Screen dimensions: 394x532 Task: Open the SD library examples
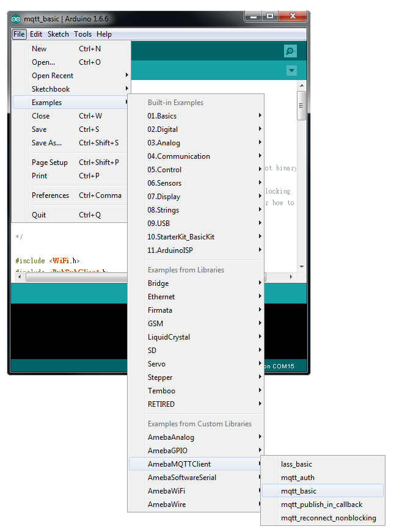click(196, 351)
